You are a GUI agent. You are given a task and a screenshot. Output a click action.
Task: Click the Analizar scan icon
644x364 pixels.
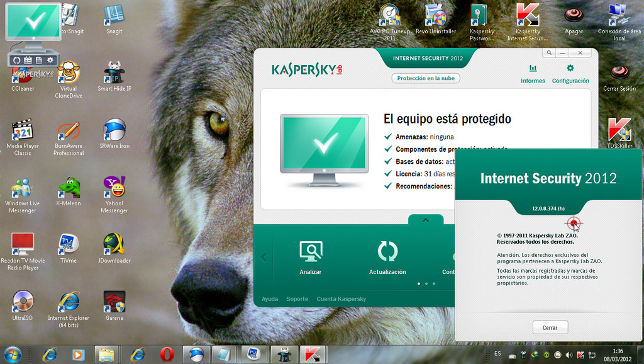click(x=311, y=258)
